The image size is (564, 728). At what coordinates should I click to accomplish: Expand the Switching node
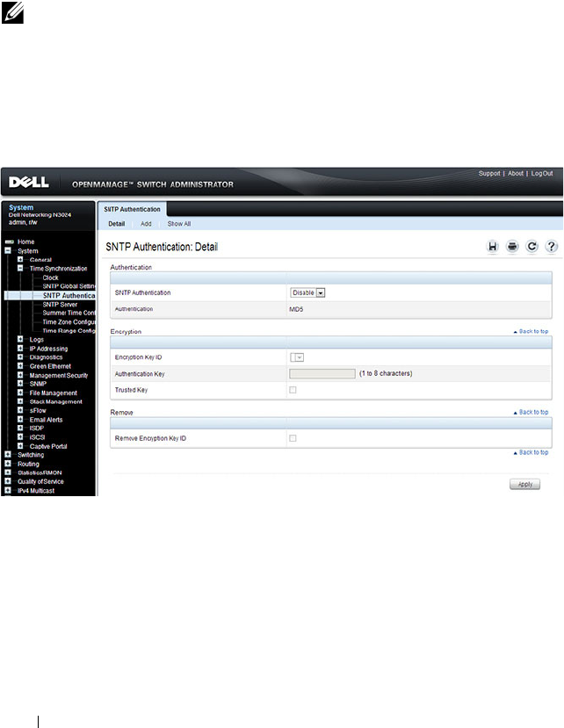(8, 455)
